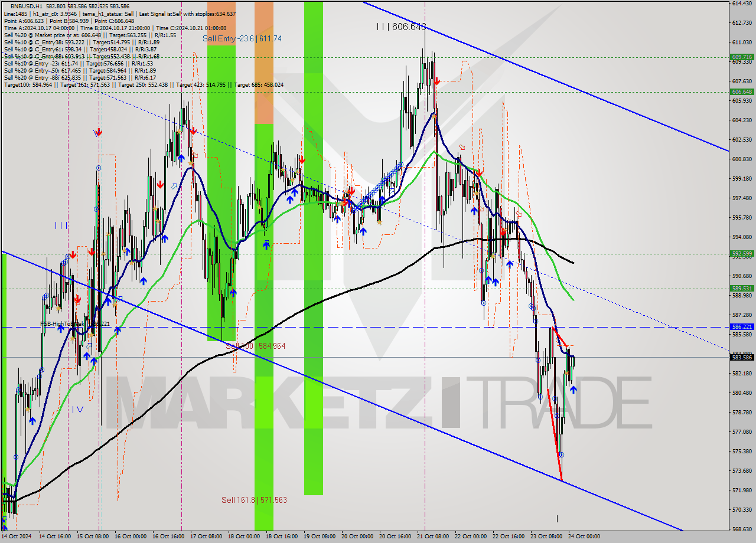This screenshot has width=756, height=543.
Task: Click the 614.430 price axis label
Action: [x=742, y=4]
